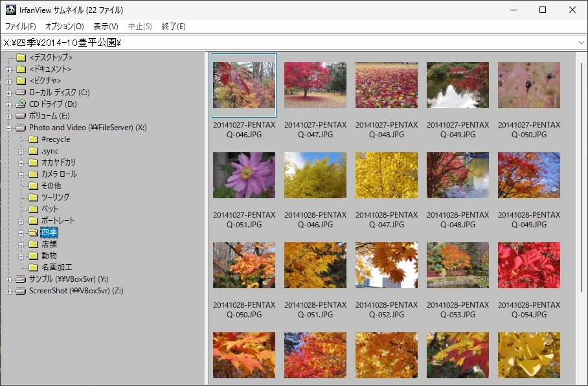Click the CD ドライブ (D:) disc icon
This screenshot has height=386, width=588.
click(x=21, y=104)
